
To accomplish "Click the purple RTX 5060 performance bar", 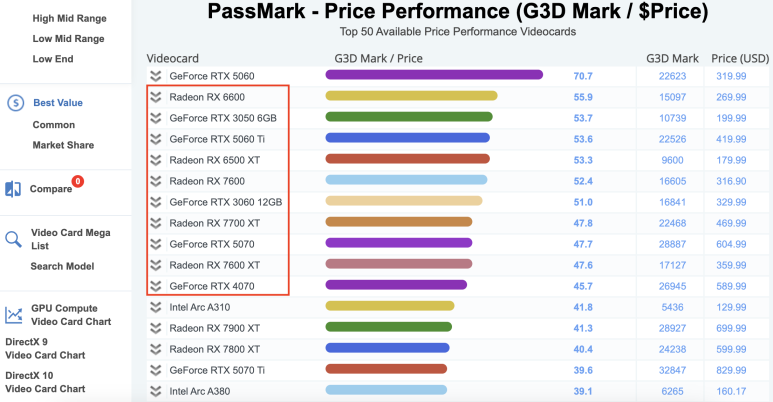I will click(x=434, y=74).
